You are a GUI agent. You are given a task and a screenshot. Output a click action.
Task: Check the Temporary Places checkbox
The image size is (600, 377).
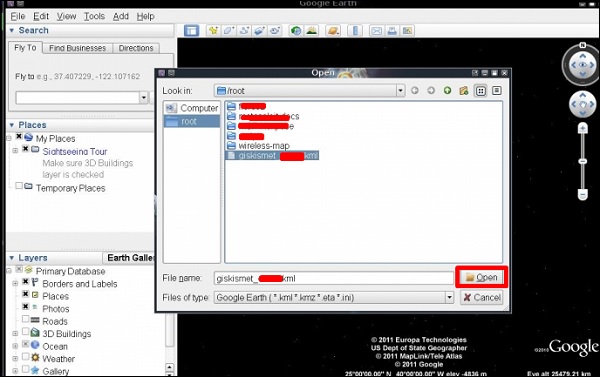[19, 186]
